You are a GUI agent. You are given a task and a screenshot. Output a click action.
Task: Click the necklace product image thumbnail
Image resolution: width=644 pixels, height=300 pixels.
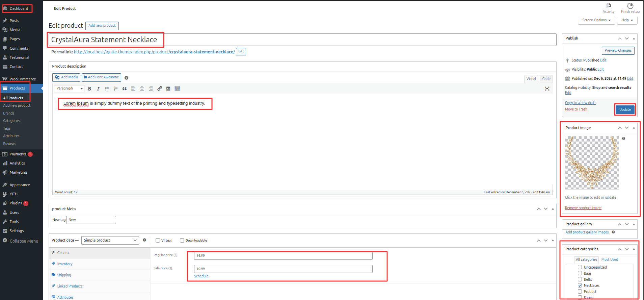tap(592, 162)
